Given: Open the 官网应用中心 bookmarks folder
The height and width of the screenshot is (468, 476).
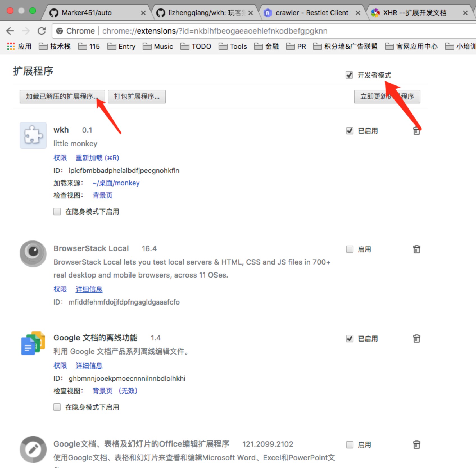Looking at the screenshot, I should [411, 46].
